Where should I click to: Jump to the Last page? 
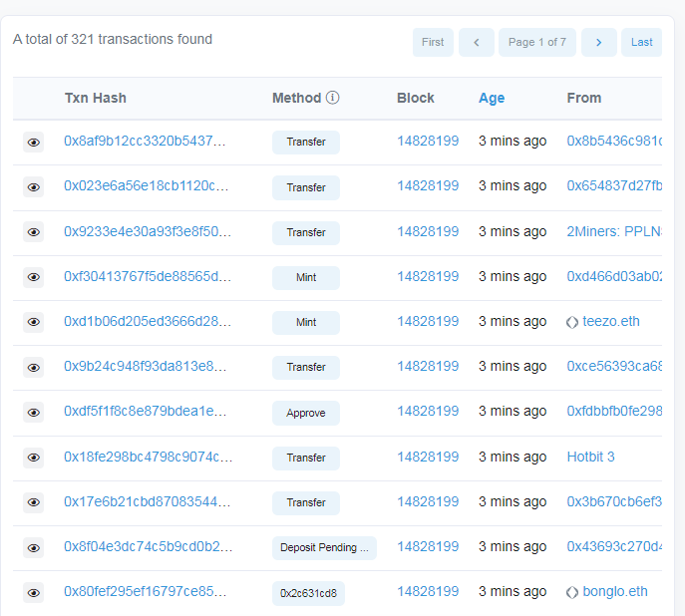pos(641,42)
